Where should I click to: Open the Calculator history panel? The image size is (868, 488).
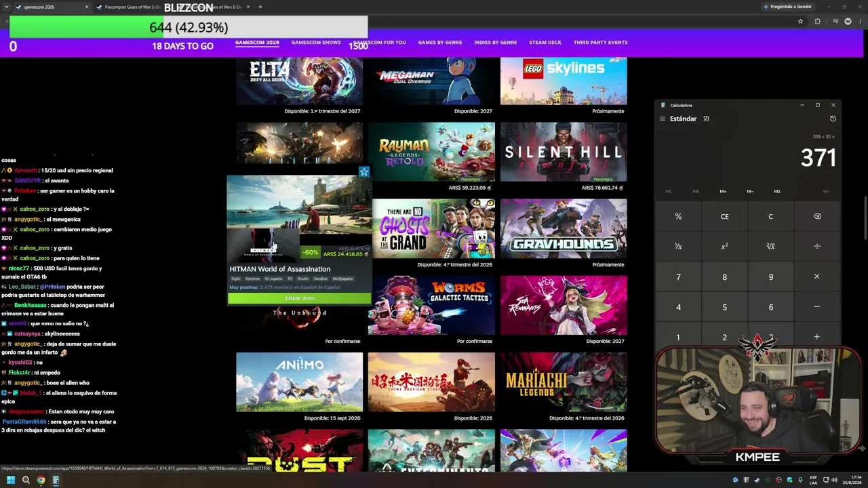click(833, 119)
